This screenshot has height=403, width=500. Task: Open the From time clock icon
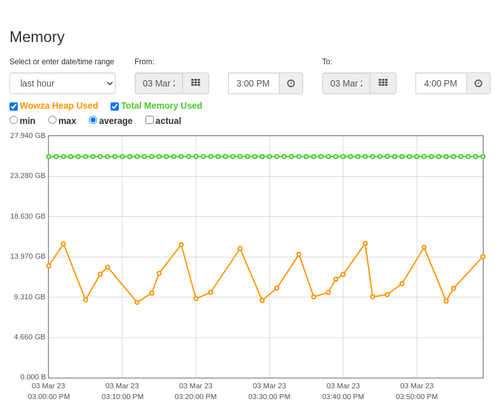coord(291,83)
